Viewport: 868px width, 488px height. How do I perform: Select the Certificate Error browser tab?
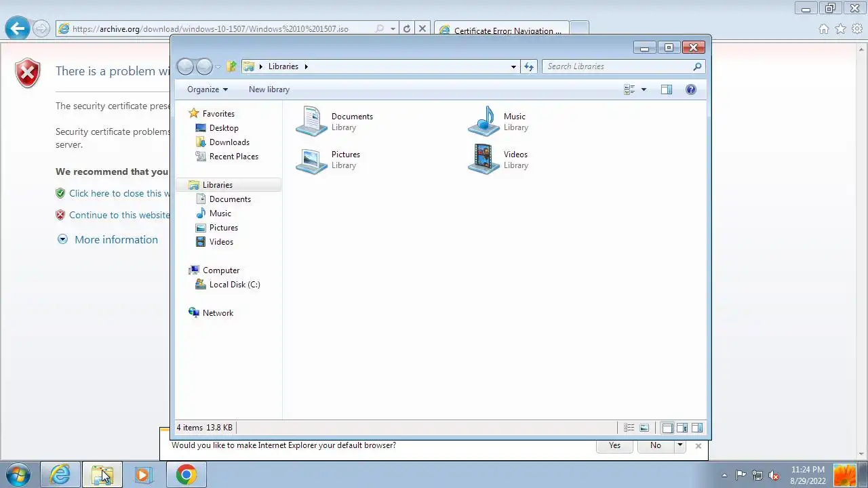(x=501, y=30)
